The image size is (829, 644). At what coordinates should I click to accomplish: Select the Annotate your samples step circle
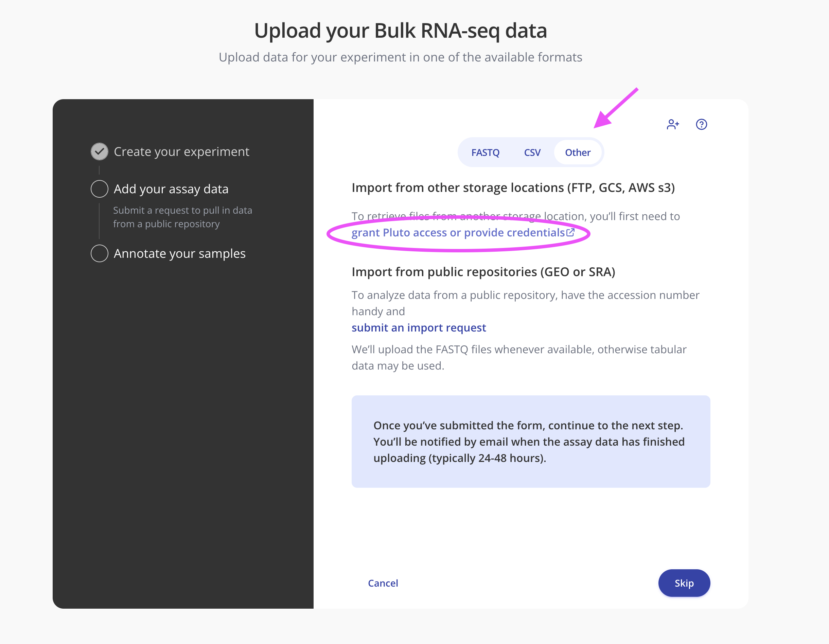click(100, 253)
